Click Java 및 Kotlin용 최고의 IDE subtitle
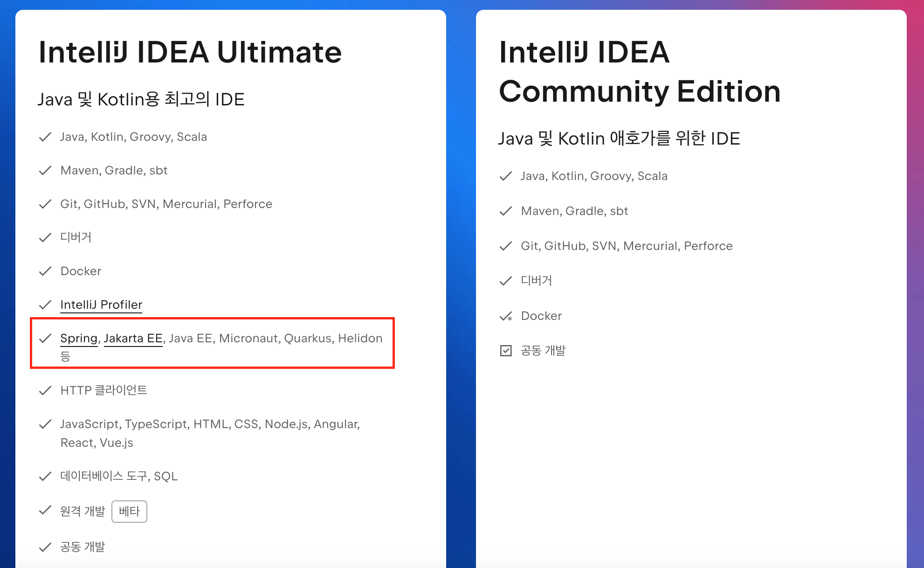924x568 pixels. pos(141,99)
